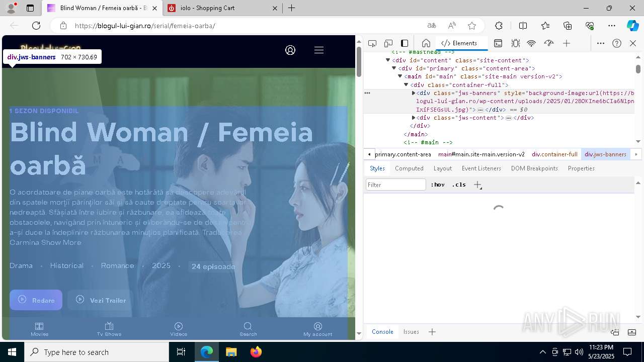The width and height of the screenshot is (644, 362).
Task: Open the Sources bug icon
Action: click(x=515, y=43)
